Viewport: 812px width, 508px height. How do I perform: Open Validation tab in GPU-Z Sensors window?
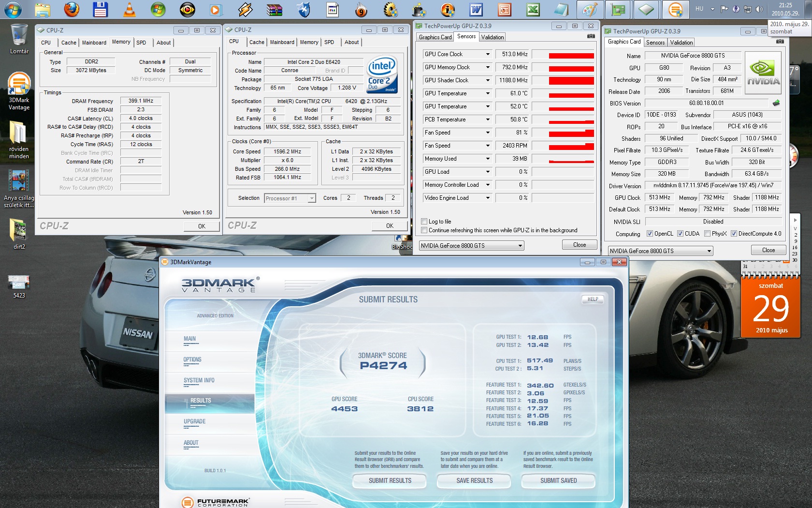pyautogui.click(x=493, y=37)
